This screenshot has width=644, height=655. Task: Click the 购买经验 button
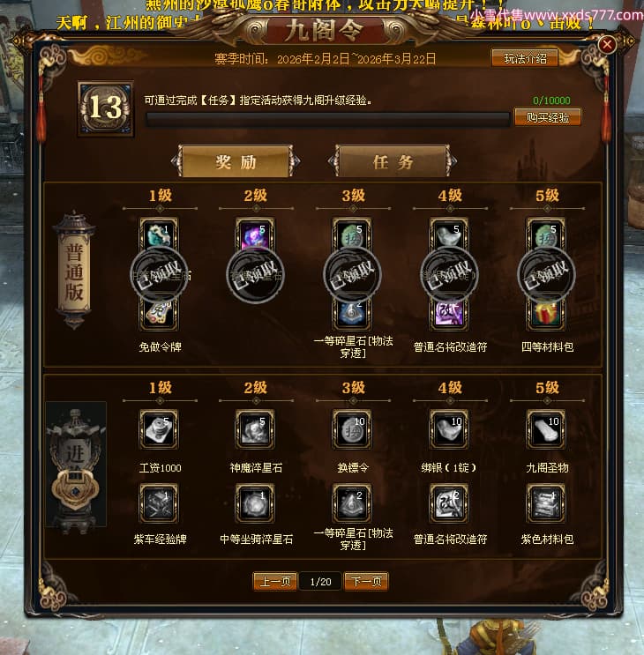tap(548, 117)
